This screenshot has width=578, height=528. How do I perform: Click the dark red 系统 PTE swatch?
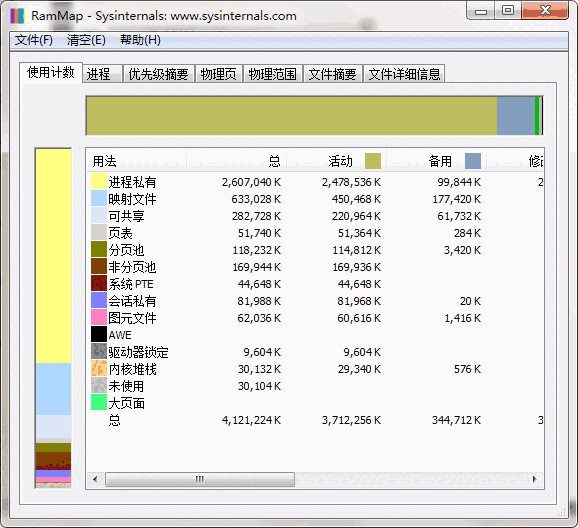coord(99,283)
